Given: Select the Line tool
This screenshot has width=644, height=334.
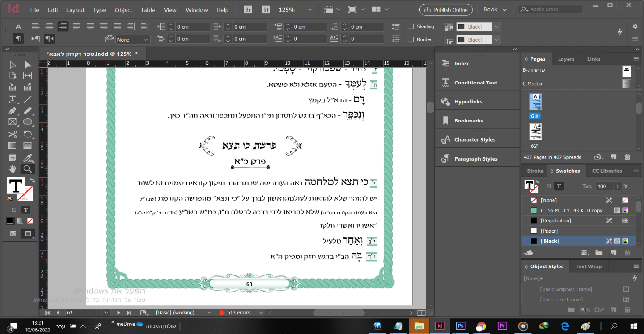Looking at the screenshot, I should [28, 99].
